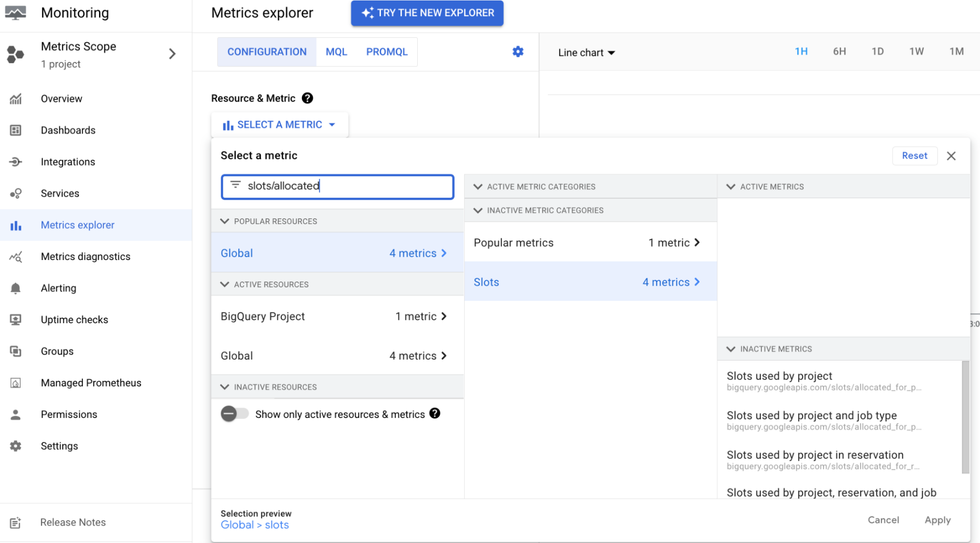
Task: Click the Metrics diagnostics icon
Action: [16, 256]
